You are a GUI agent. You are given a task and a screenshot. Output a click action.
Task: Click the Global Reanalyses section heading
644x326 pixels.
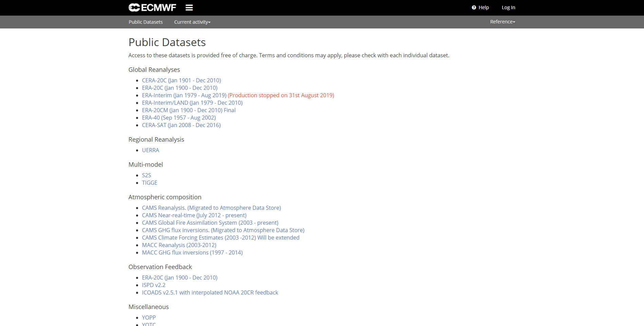154,69
